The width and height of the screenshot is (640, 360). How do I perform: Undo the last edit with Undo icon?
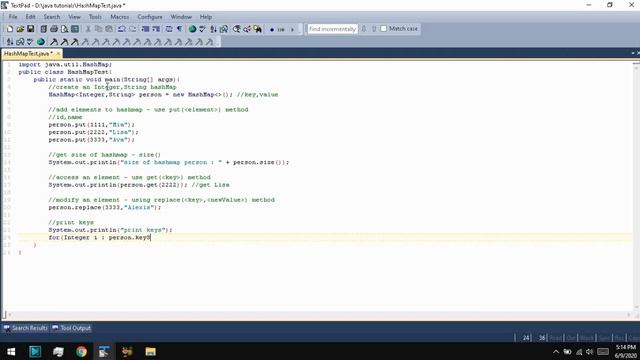pos(122,29)
